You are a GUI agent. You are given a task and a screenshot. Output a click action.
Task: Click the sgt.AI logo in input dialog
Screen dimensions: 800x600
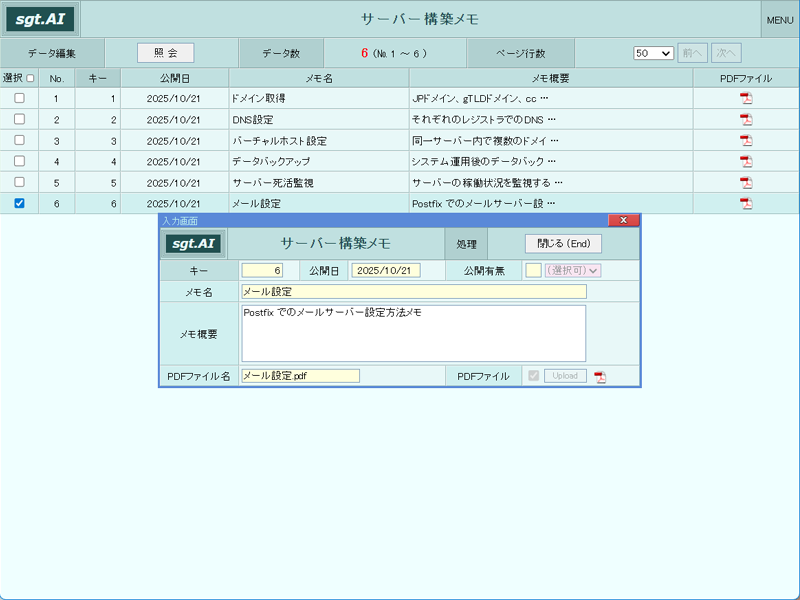click(193, 243)
